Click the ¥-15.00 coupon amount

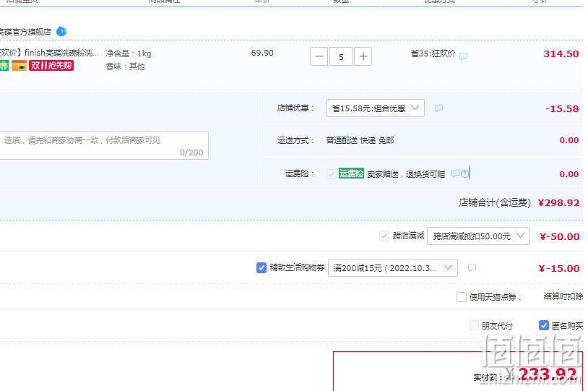[559, 269]
